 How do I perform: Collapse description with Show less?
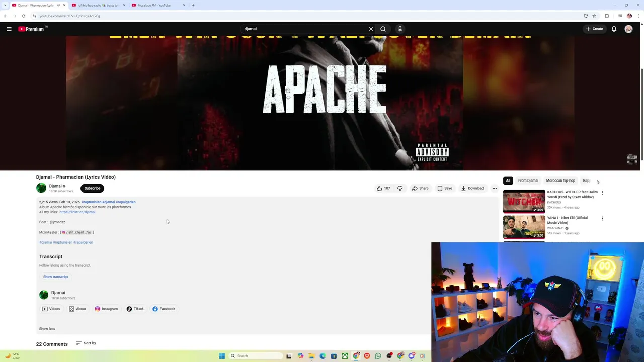[47, 329]
